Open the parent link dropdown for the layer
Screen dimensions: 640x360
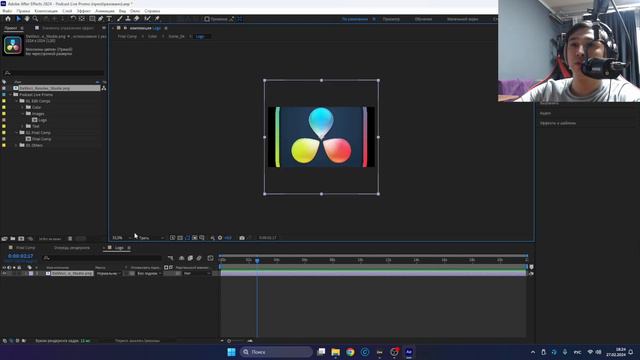pos(197,273)
